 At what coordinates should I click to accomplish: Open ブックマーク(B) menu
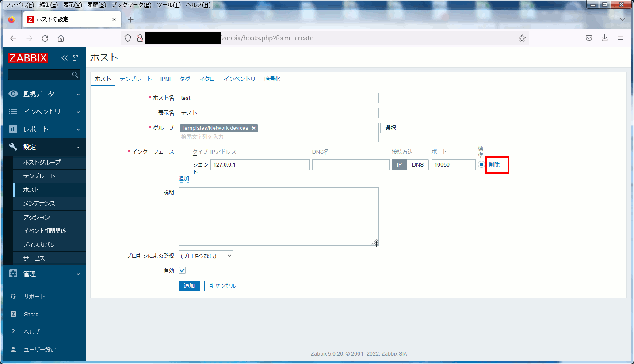click(131, 5)
